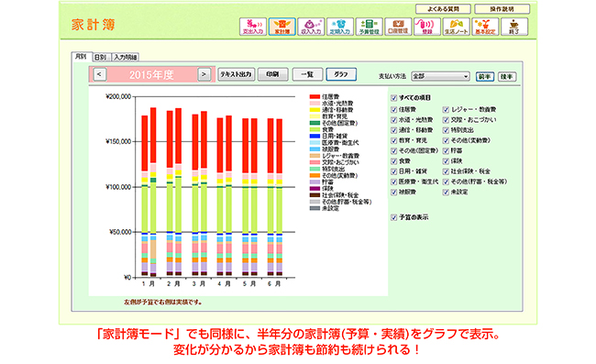Click the 終了 exit icon with coffee cup
Viewport: 596px width, 364px height.
[514, 27]
